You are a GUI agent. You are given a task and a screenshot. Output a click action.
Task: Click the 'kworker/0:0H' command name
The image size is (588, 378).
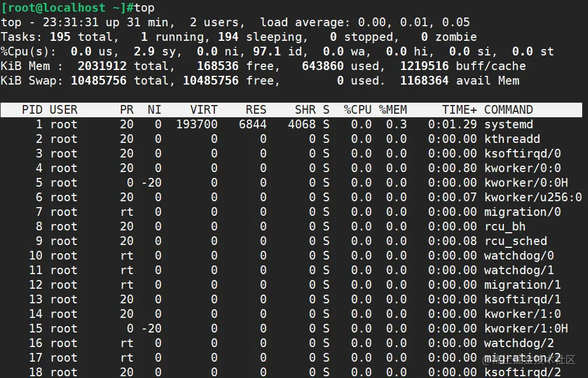tap(526, 183)
